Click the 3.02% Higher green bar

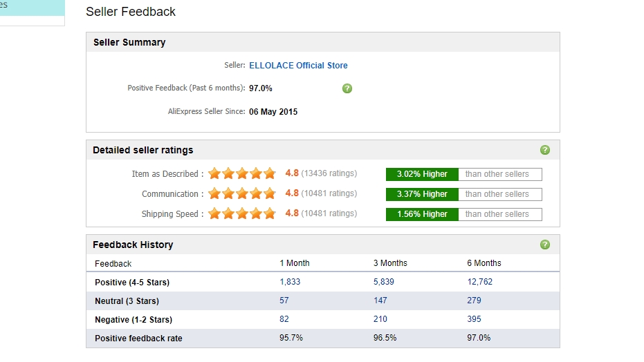tap(422, 174)
